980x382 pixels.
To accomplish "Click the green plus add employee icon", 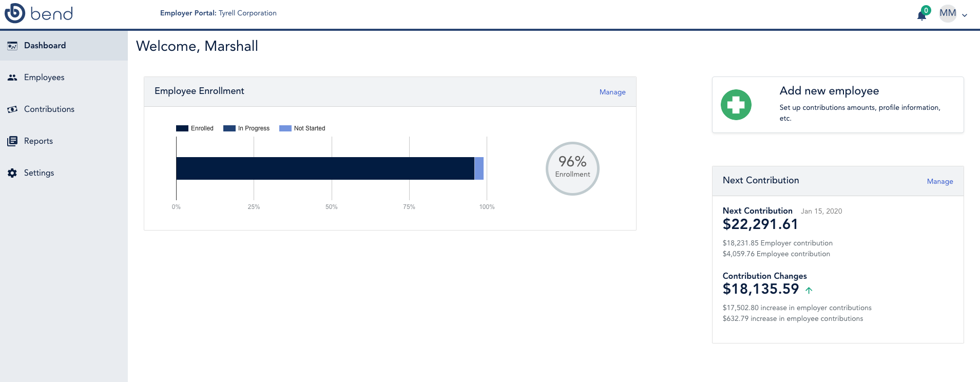I will point(736,105).
